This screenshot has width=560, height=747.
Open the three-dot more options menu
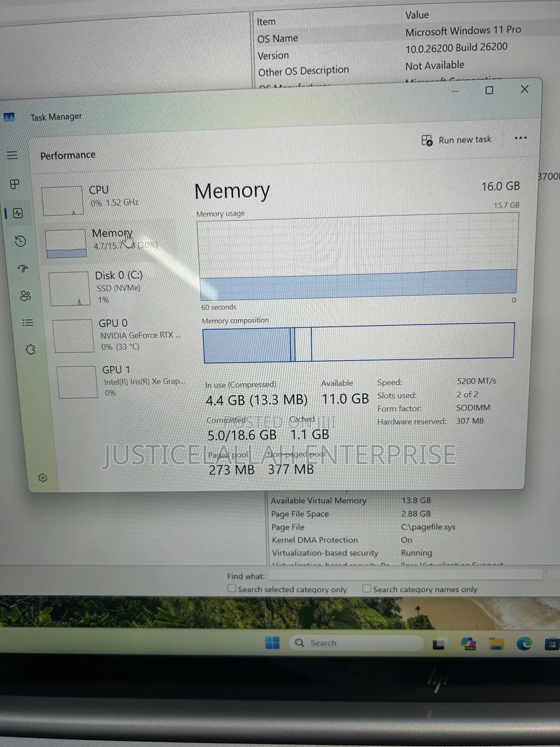point(520,138)
